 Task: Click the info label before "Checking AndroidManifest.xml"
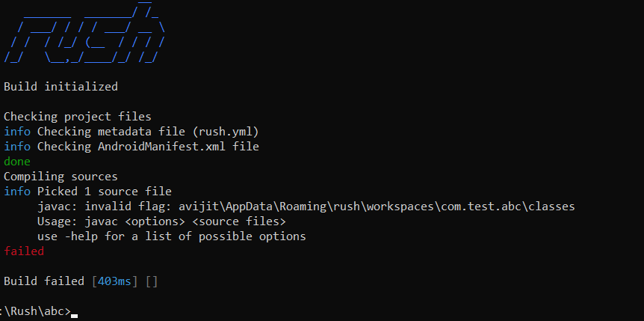[17, 147]
